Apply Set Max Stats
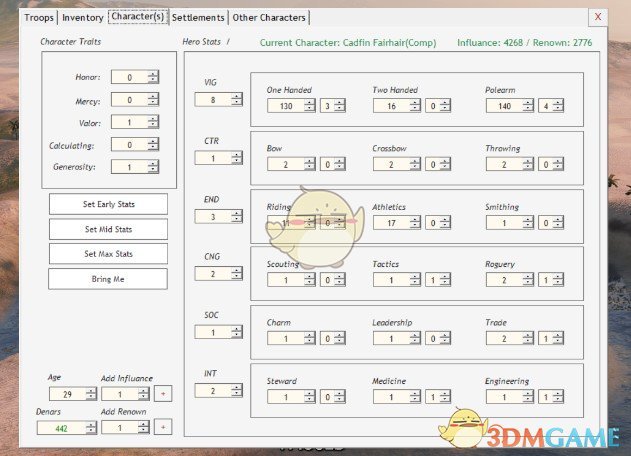Viewport: 631px width, 456px height. (x=108, y=253)
